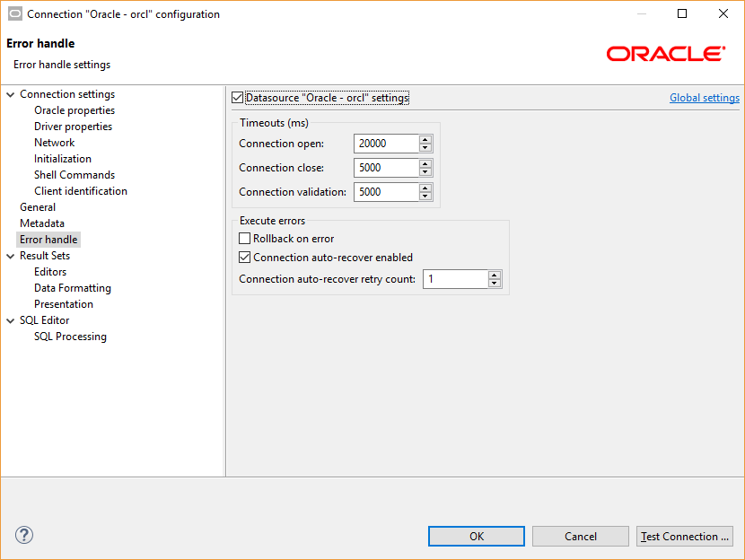Collapse the Connection settings tree branch
745x560 pixels.
click(x=9, y=93)
